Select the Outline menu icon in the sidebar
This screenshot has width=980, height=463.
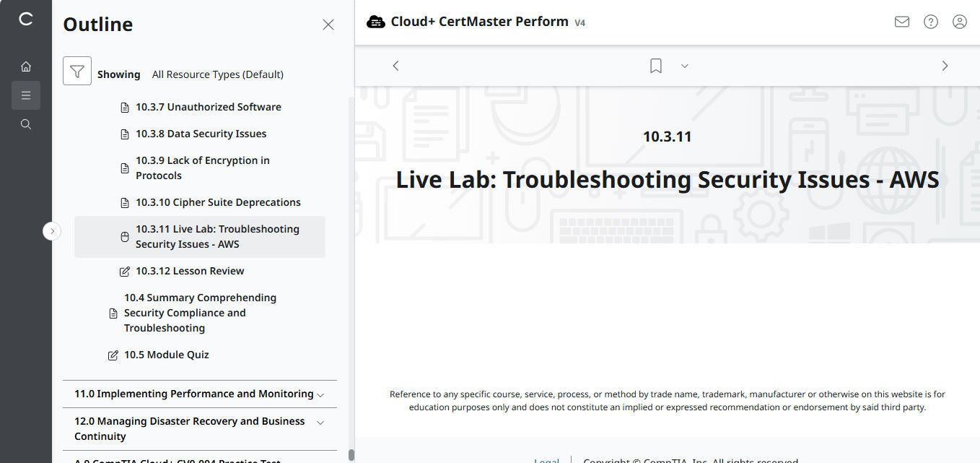click(26, 95)
